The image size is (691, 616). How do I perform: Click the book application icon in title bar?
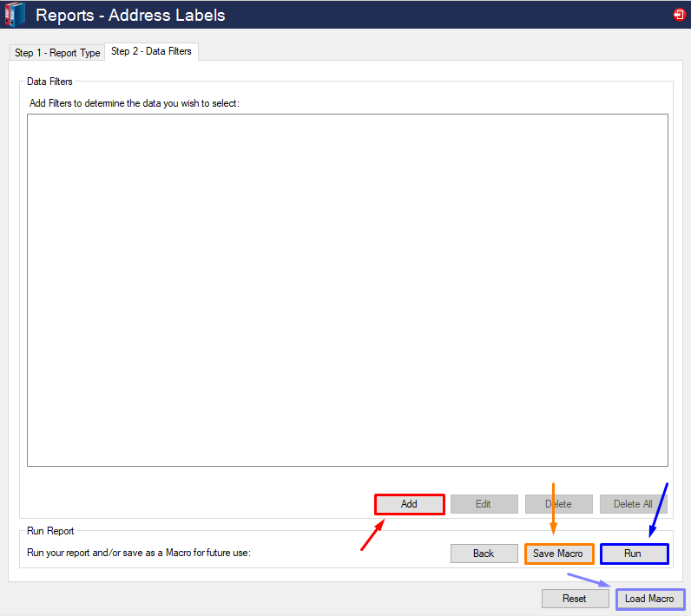click(15, 15)
